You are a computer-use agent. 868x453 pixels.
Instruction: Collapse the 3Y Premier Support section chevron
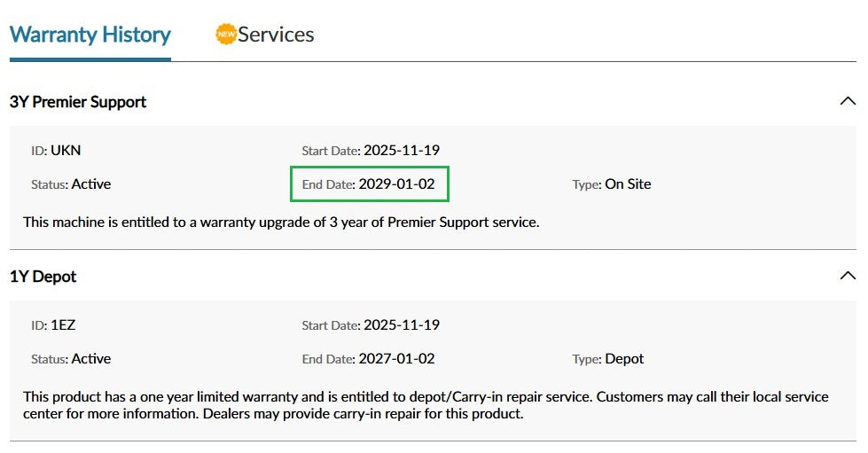[x=847, y=102]
